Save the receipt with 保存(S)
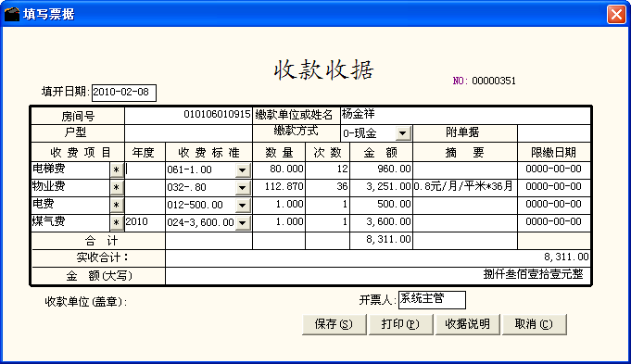 tap(334, 324)
